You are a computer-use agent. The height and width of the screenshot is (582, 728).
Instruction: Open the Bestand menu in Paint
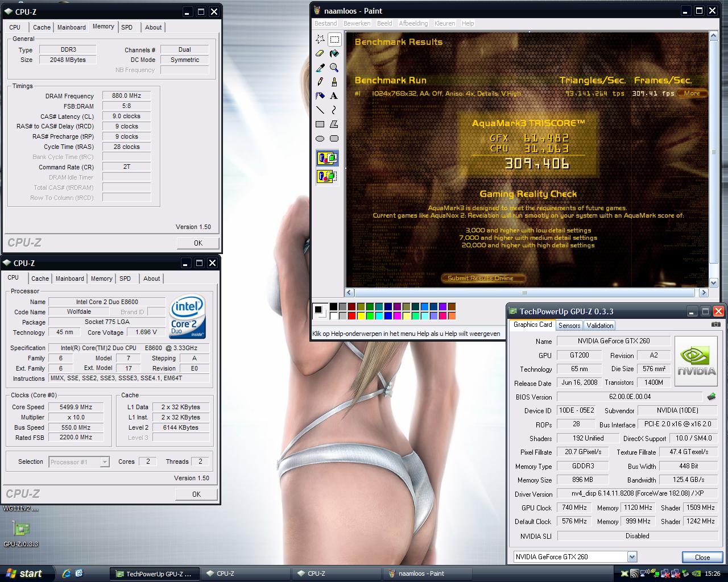(x=326, y=23)
